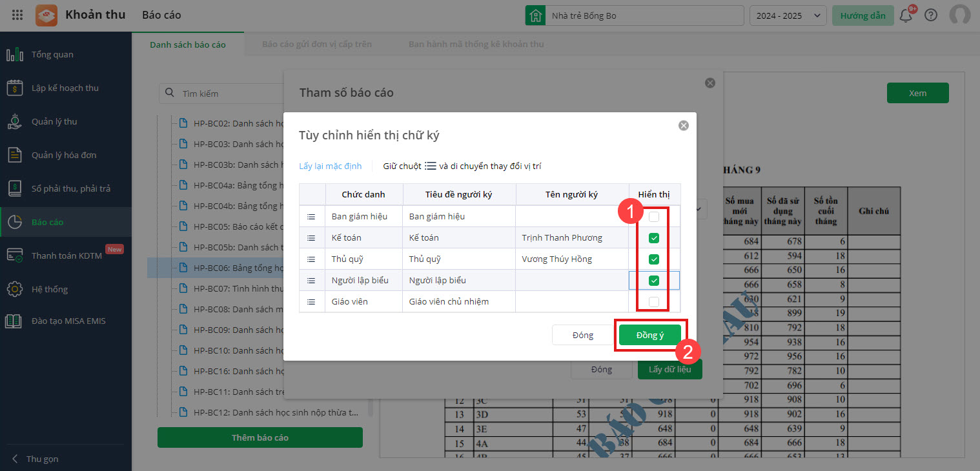This screenshot has width=980, height=471.
Task: Enable display for Ban giám hiệu signature
Action: coord(654,217)
